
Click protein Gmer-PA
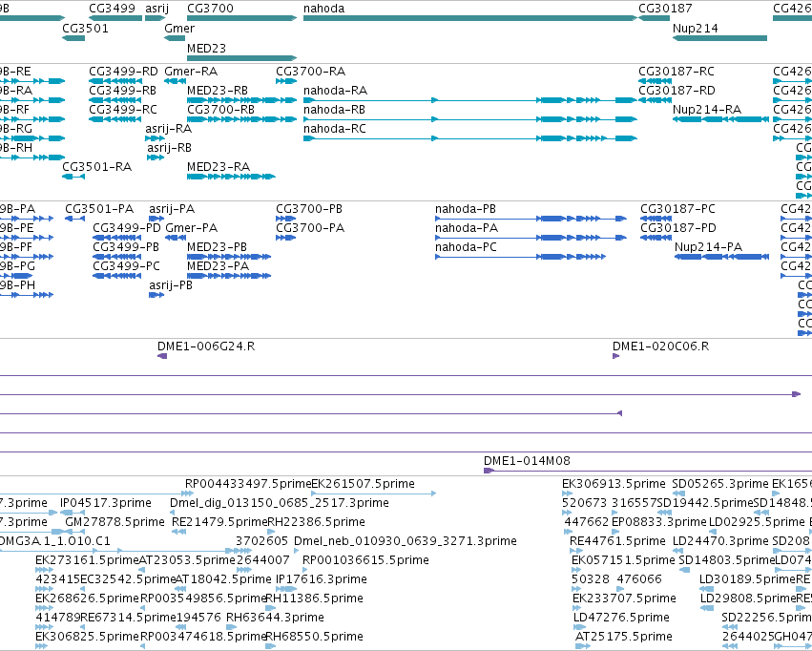pyautogui.click(x=176, y=238)
